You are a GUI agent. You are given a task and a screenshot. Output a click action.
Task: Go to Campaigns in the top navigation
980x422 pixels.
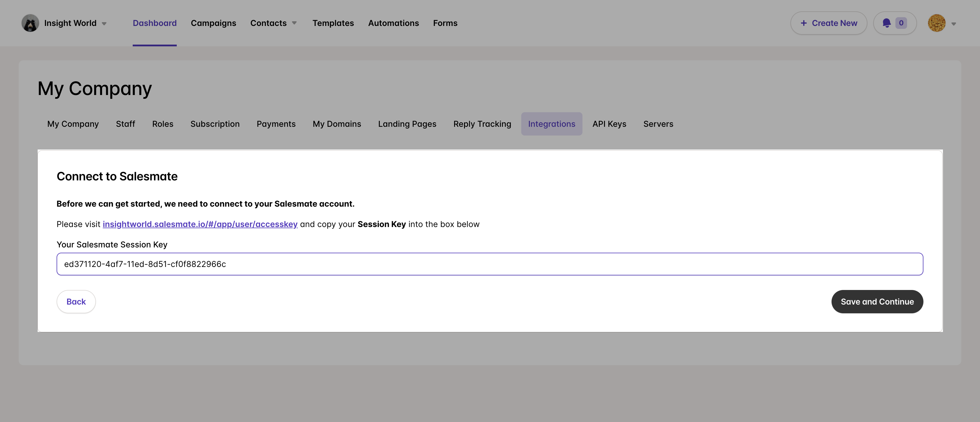(213, 23)
